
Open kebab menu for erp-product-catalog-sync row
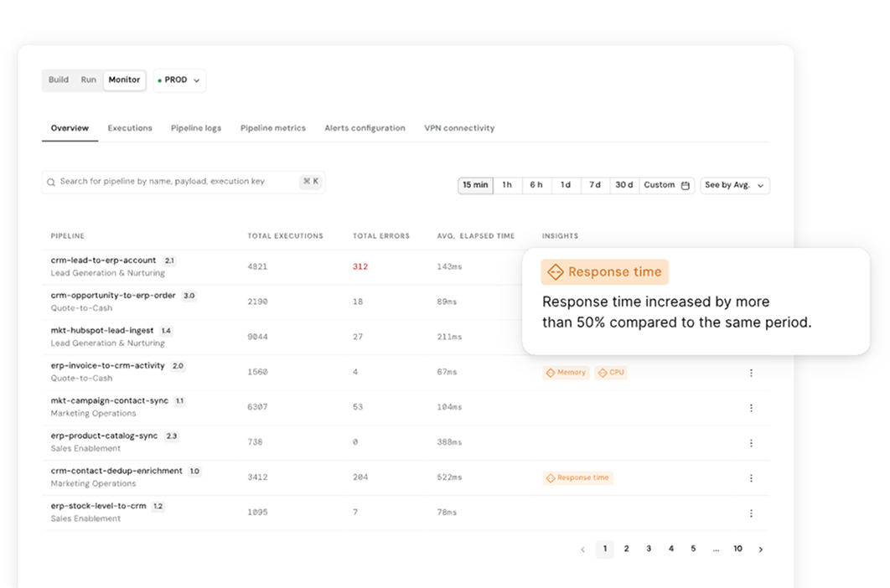tap(751, 443)
